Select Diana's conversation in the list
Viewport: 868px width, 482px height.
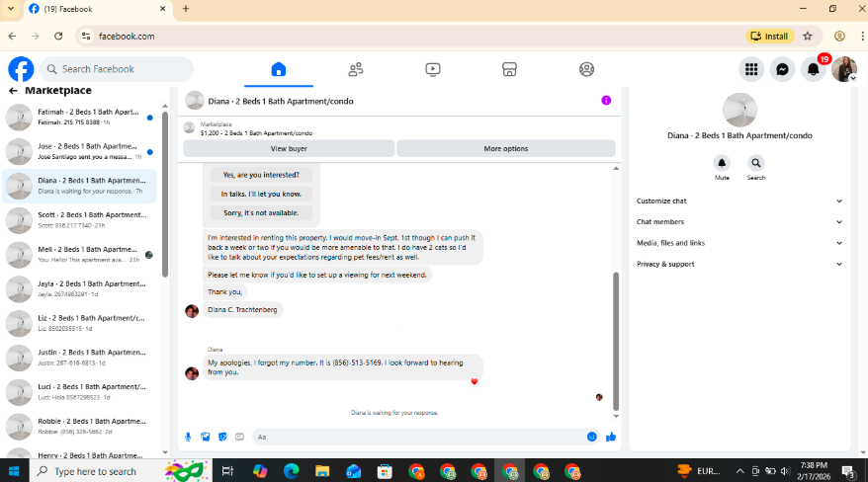[x=80, y=186]
